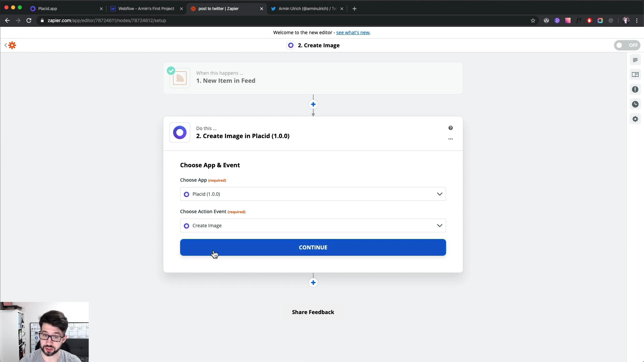This screenshot has height=362, width=644.
Task: Open the step help question mark
Action: 450,128
